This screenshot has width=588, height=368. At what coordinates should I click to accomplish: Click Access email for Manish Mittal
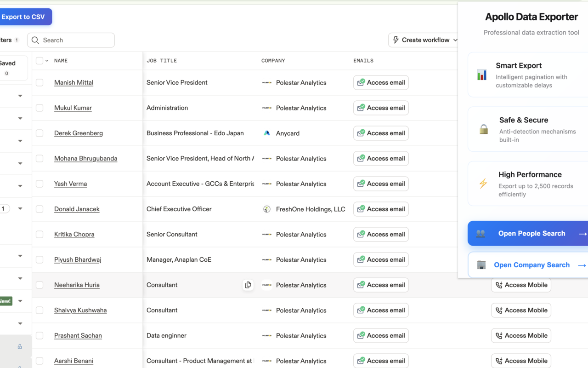click(x=381, y=83)
